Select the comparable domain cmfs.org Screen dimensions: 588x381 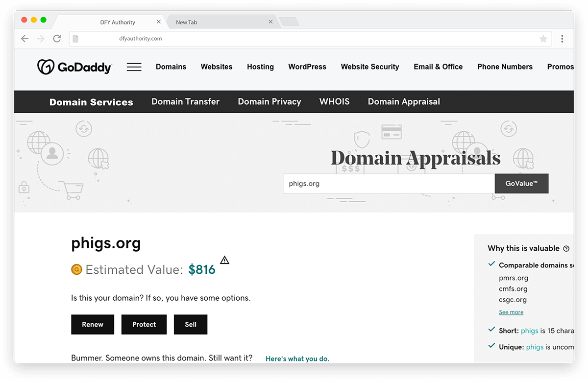tap(513, 289)
